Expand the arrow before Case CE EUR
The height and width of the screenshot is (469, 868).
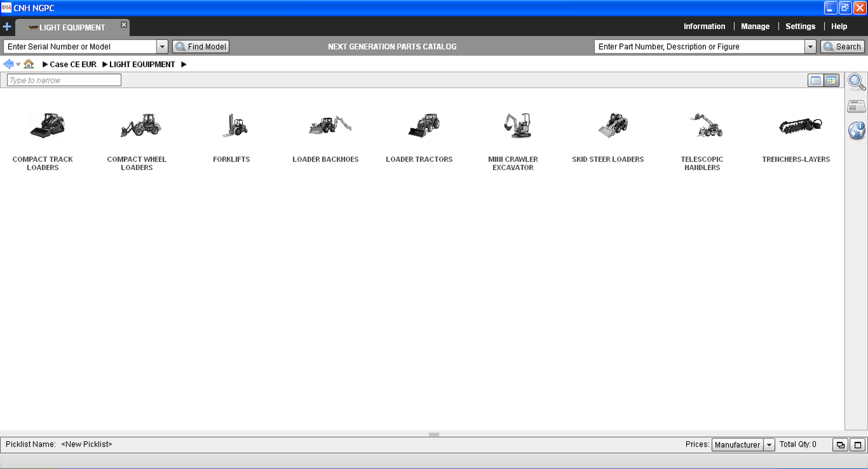coord(45,64)
